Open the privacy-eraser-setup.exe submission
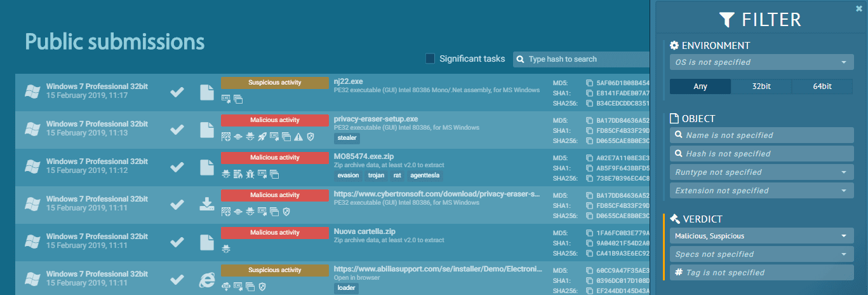This screenshot has width=868, height=295. pos(376,119)
